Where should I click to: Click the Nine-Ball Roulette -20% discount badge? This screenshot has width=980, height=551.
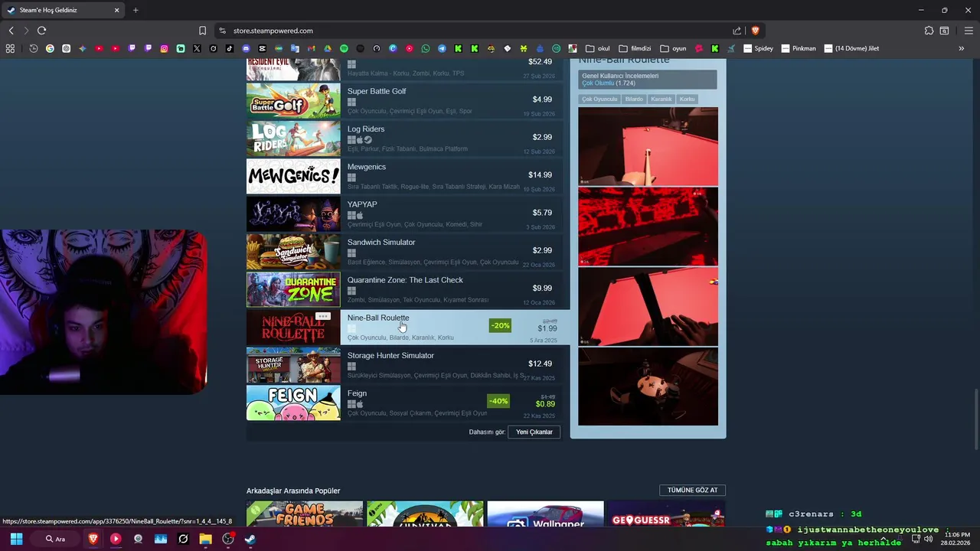500,325
